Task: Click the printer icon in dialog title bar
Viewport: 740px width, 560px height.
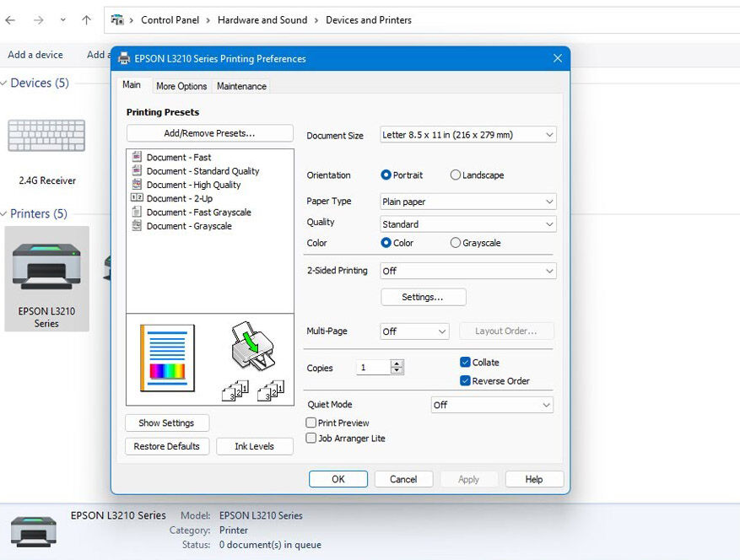Action: pyautogui.click(x=124, y=58)
